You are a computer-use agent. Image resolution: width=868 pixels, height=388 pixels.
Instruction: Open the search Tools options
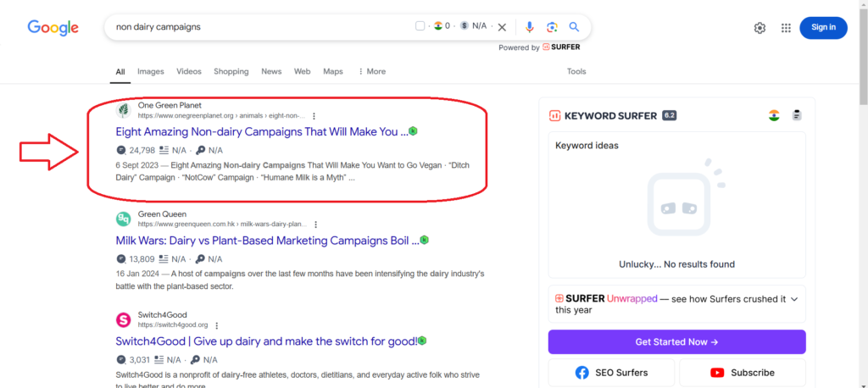(576, 71)
